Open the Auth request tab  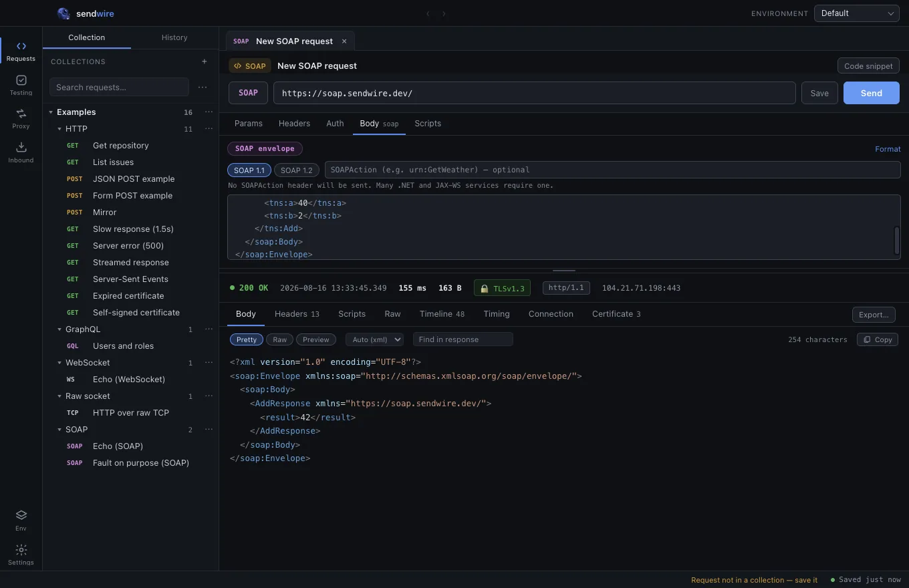point(335,124)
